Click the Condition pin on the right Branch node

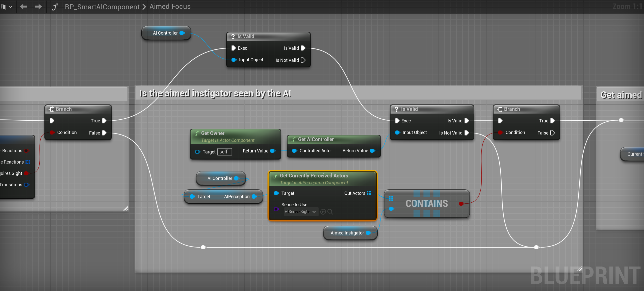(x=500, y=133)
